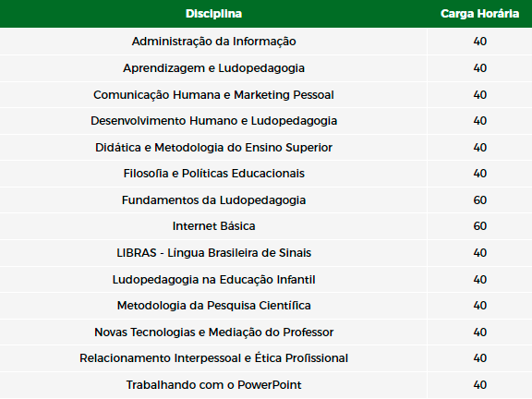Click the 60 hours for Internet Básica
The width and height of the screenshot is (532, 399).
(480, 226)
